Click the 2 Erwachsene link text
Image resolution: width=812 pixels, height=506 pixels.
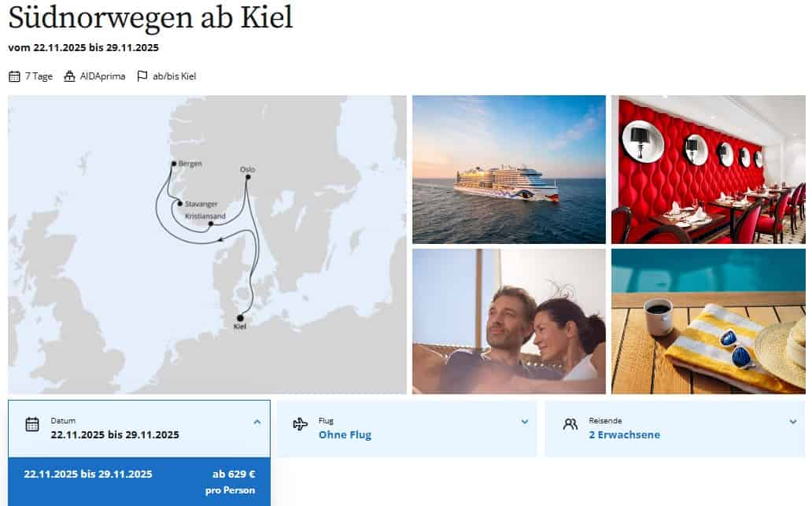(x=625, y=435)
